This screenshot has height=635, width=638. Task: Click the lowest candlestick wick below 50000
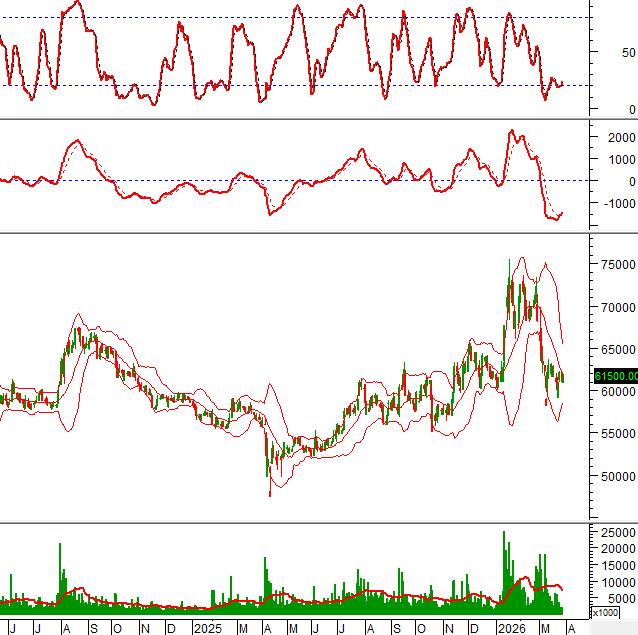pos(269,492)
